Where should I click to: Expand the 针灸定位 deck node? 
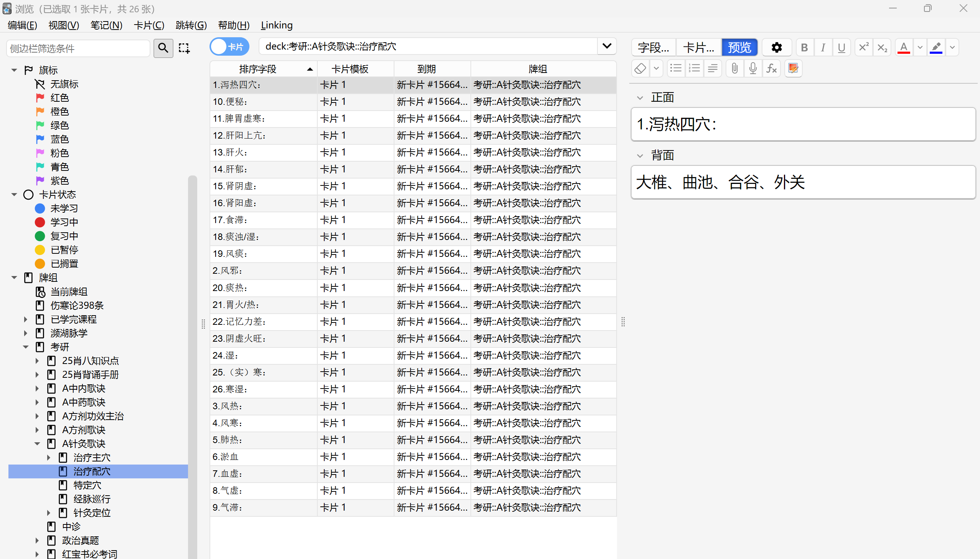(49, 513)
